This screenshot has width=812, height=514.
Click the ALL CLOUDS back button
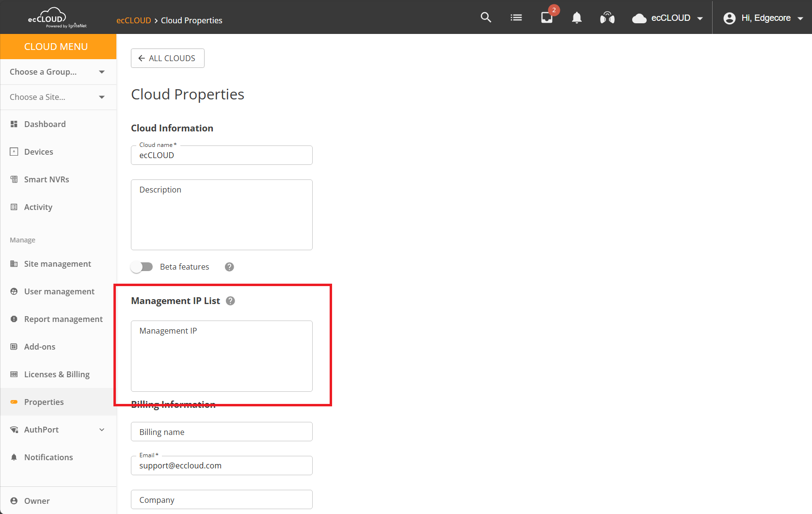pyautogui.click(x=168, y=58)
